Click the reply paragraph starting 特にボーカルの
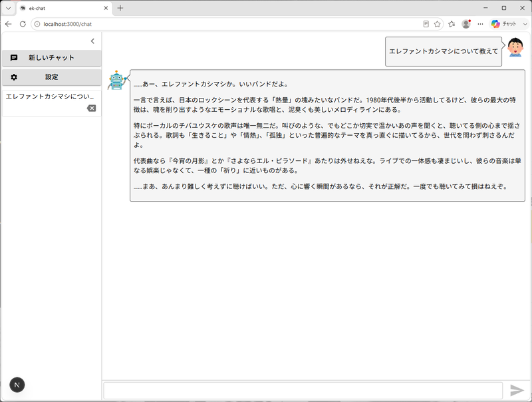 click(327, 135)
